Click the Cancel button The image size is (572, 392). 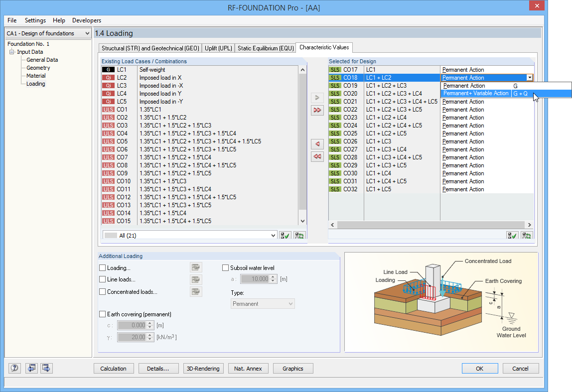(x=521, y=369)
